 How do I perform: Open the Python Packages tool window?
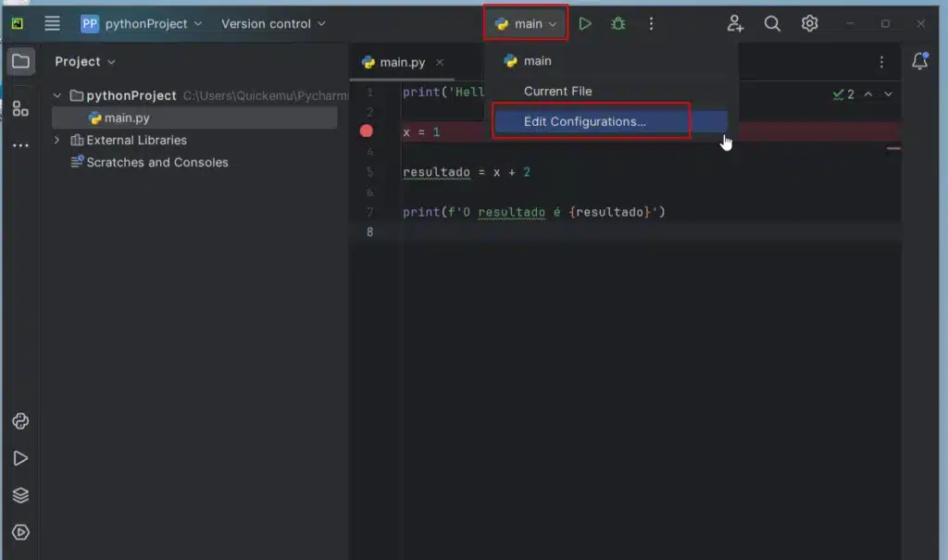(20, 495)
